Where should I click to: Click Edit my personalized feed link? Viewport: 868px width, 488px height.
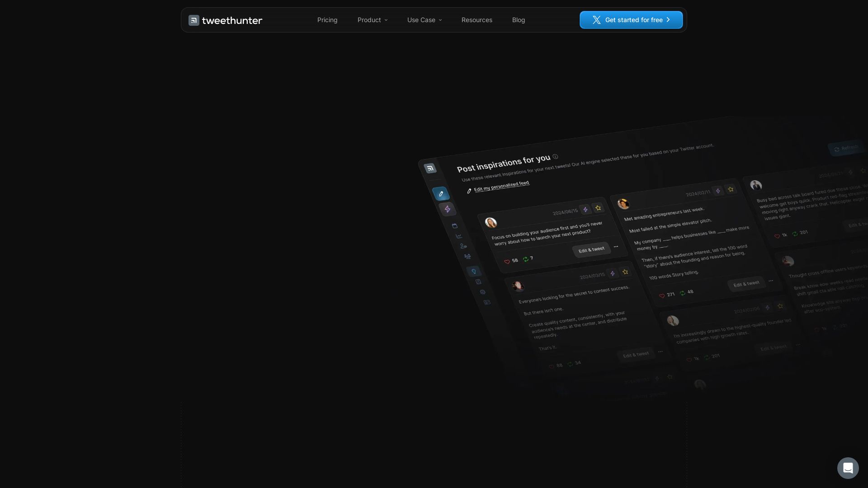pos(501,186)
